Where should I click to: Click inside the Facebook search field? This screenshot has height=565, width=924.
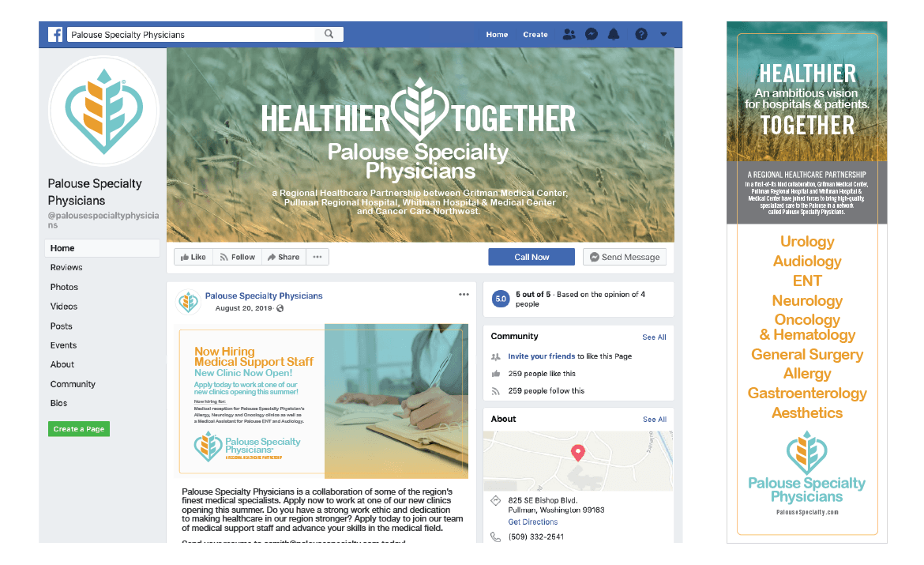193,35
